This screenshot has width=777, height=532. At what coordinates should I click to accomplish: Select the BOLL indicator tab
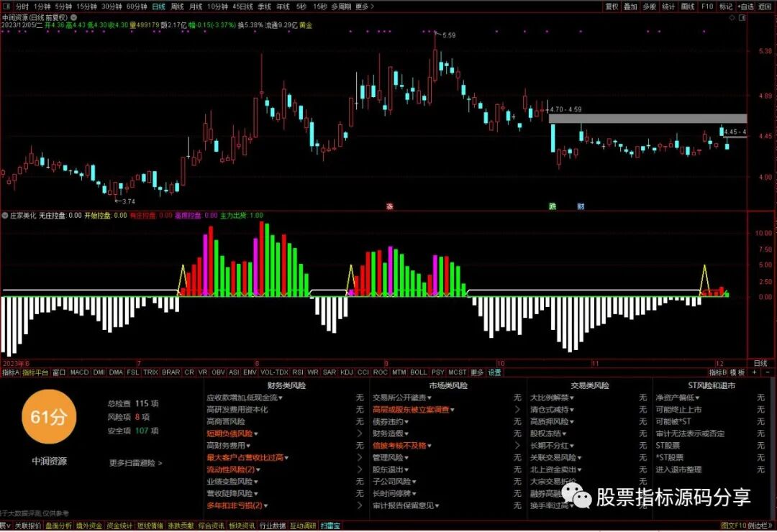tap(418, 372)
